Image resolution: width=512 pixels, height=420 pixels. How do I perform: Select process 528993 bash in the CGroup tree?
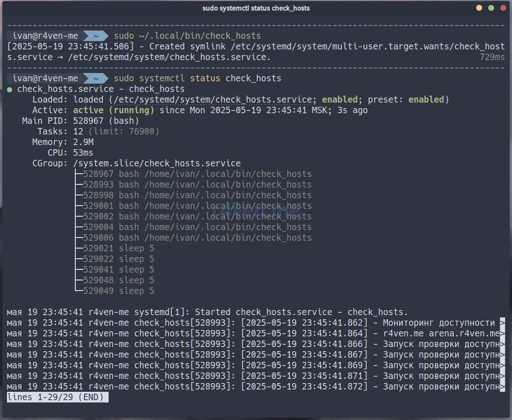[x=197, y=185]
